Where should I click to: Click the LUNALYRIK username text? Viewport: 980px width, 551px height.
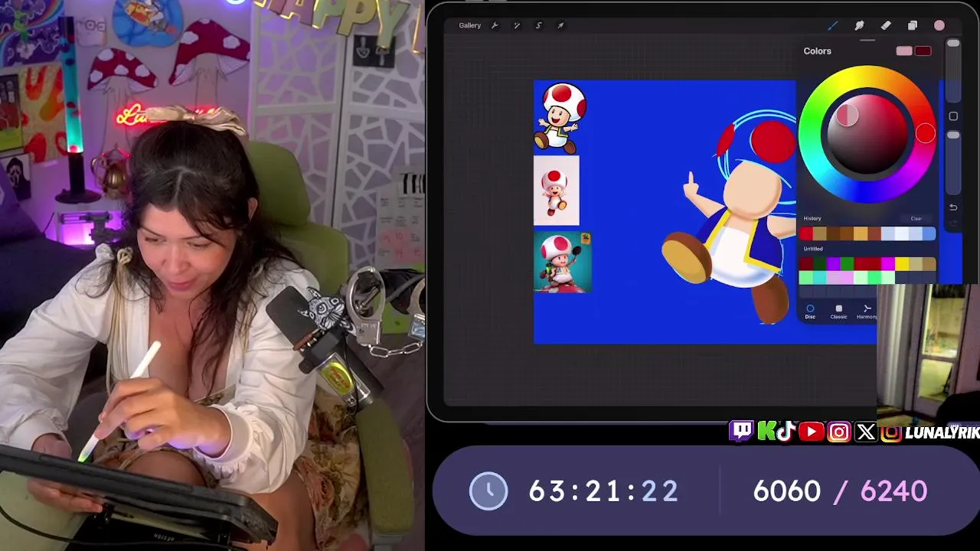click(x=942, y=433)
